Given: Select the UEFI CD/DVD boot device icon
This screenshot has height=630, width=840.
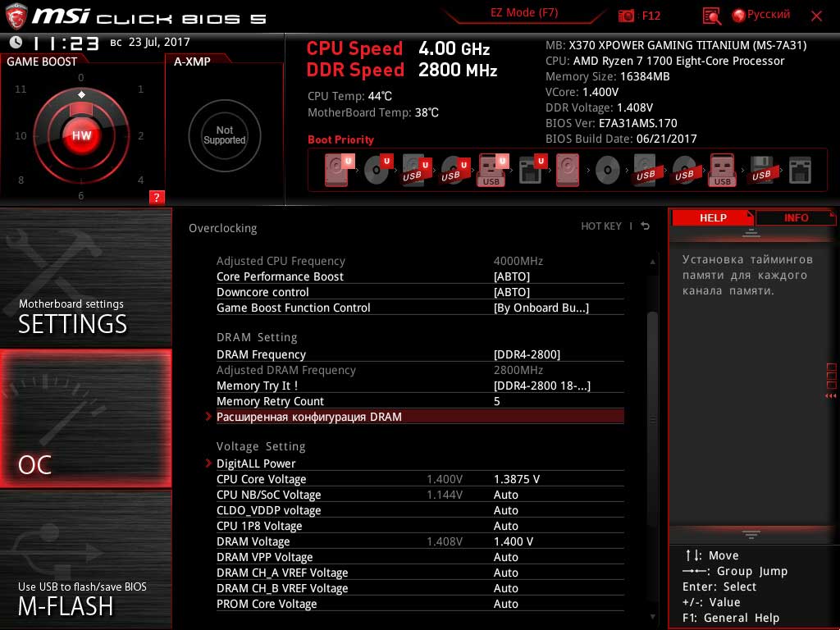Looking at the screenshot, I should [378, 170].
